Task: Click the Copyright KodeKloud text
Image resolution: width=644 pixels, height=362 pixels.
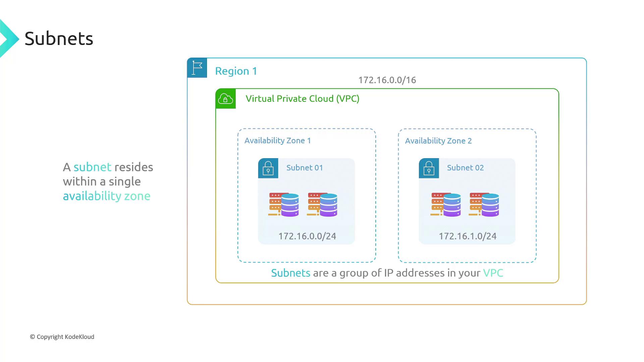Action: pos(62,337)
